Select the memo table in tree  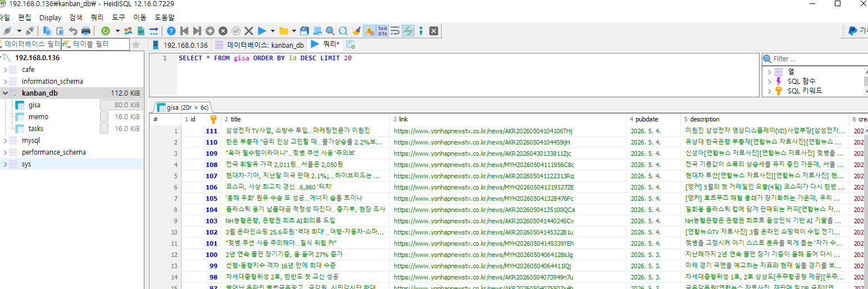(x=38, y=117)
